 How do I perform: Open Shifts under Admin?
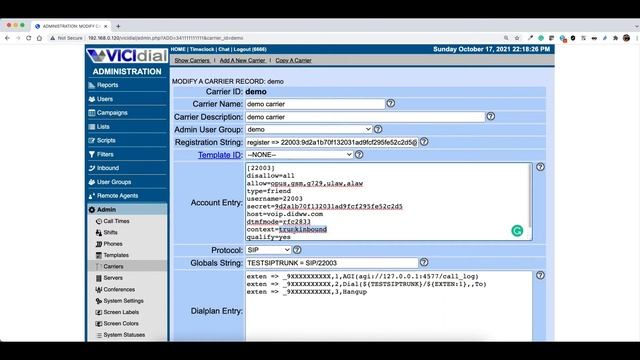[x=110, y=232]
